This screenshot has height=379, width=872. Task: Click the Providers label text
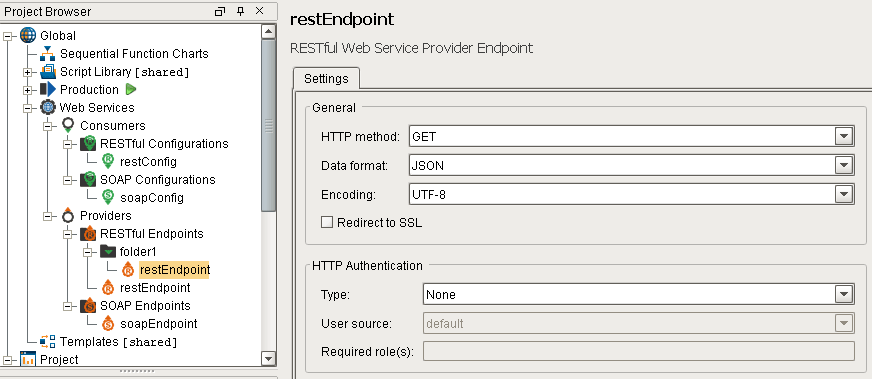pyautogui.click(x=106, y=216)
